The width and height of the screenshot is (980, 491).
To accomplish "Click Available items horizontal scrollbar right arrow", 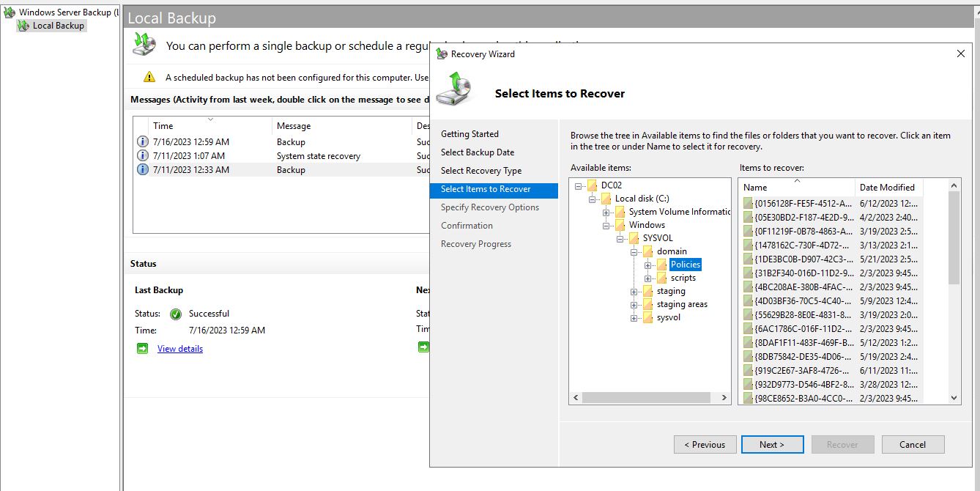I will point(724,397).
